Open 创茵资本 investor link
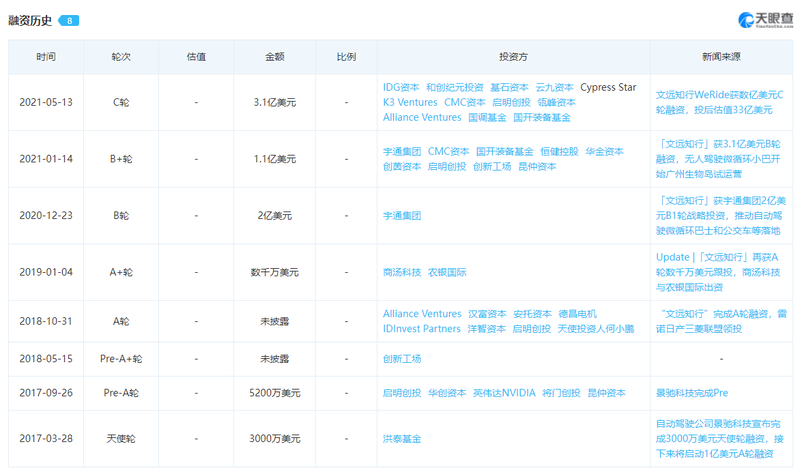Image resolution: width=800 pixels, height=470 pixels. point(402,166)
